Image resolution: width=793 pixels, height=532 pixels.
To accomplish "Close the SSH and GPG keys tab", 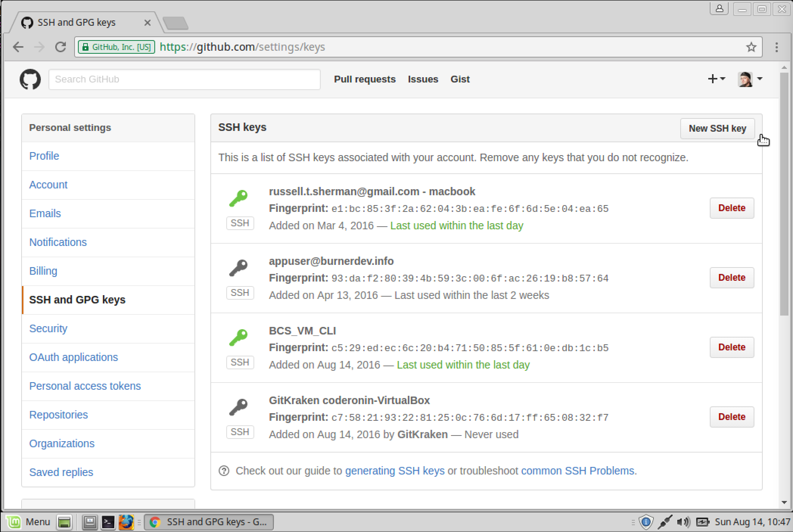I will [x=148, y=23].
